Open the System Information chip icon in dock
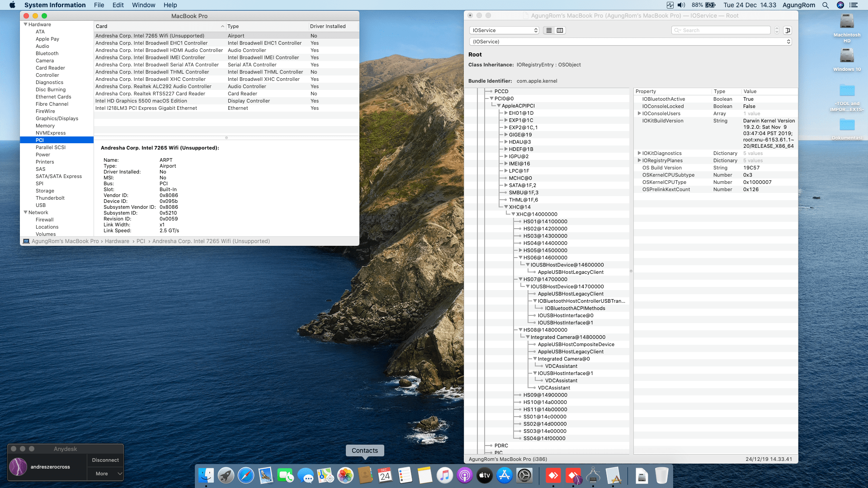The height and width of the screenshot is (488, 868). 593,475
